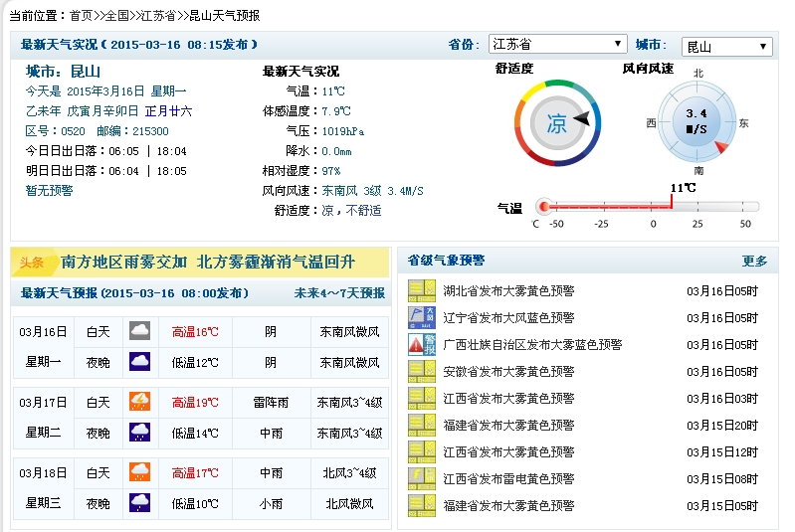Click the fog warning icon for 安徽省
This screenshot has width=795, height=532.
pos(422,371)
